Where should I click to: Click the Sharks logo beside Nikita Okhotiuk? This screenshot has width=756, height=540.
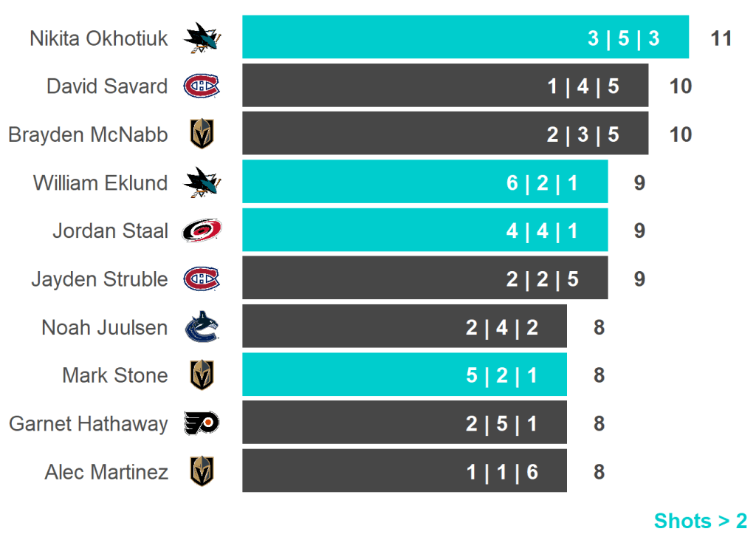tap(202, 38)
